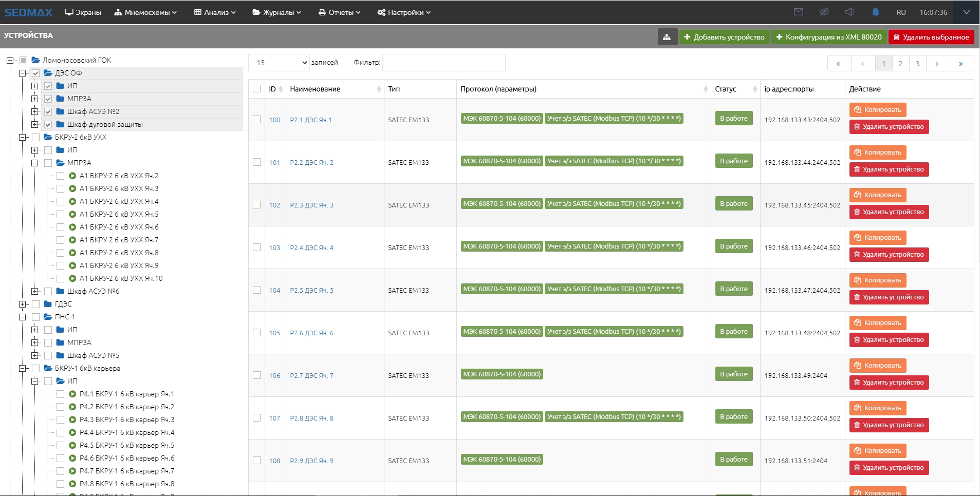Click the crossed-out eye icon in header
The height and width of the screenshot is (496, 980).
coord(824,12)
